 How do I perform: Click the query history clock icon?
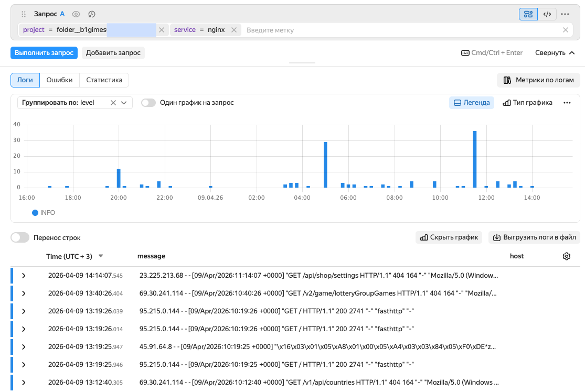pyautogui.click(x=92, y=14)
